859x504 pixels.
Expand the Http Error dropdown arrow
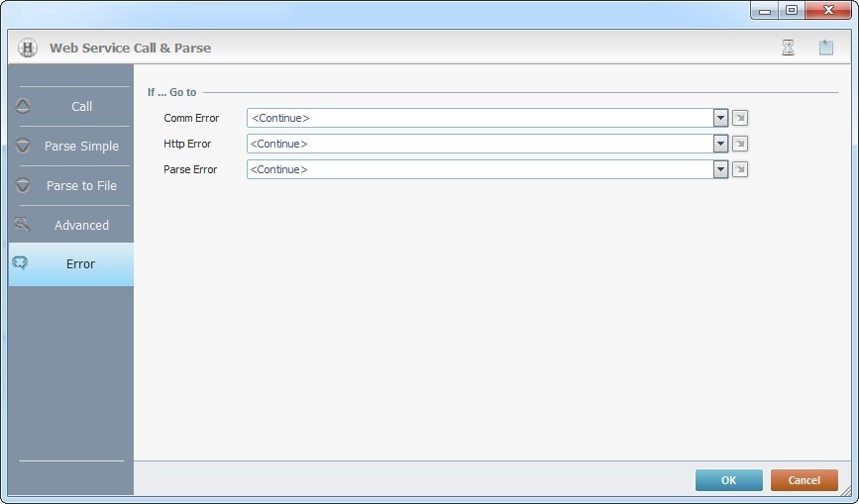coord(720,144)
